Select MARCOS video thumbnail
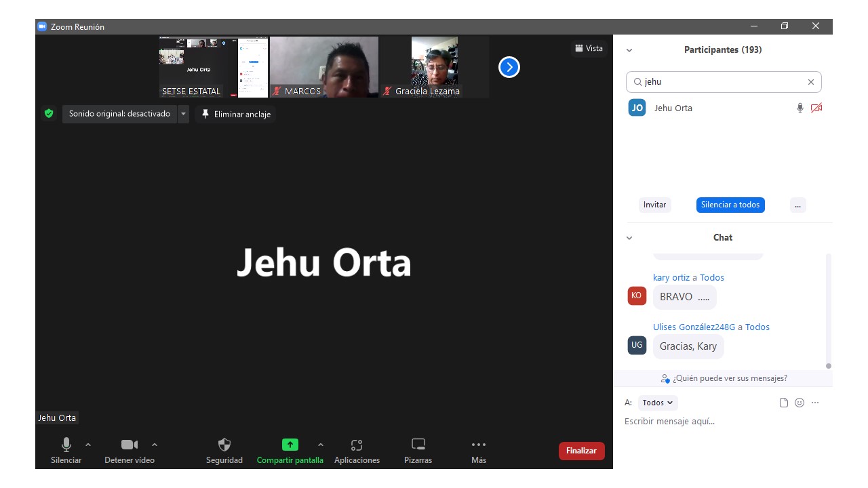Viewport: 868px width, 488px height. tap(324, 67)
